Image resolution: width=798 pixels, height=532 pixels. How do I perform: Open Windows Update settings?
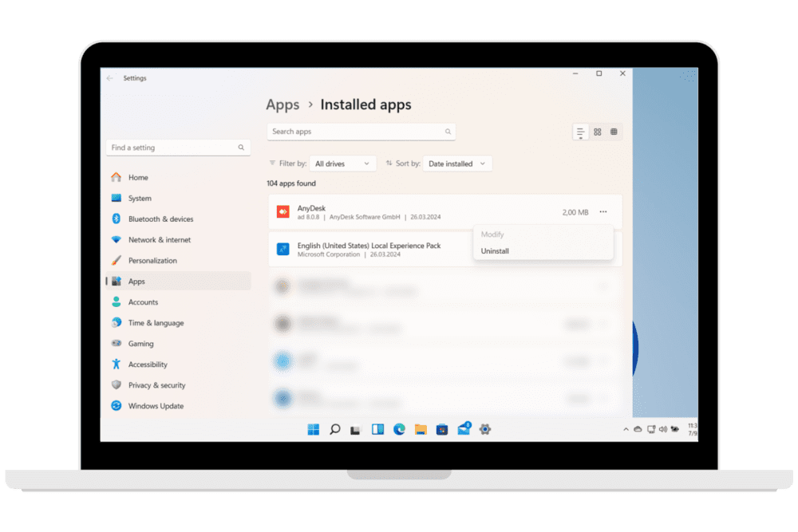pos(178,406)
